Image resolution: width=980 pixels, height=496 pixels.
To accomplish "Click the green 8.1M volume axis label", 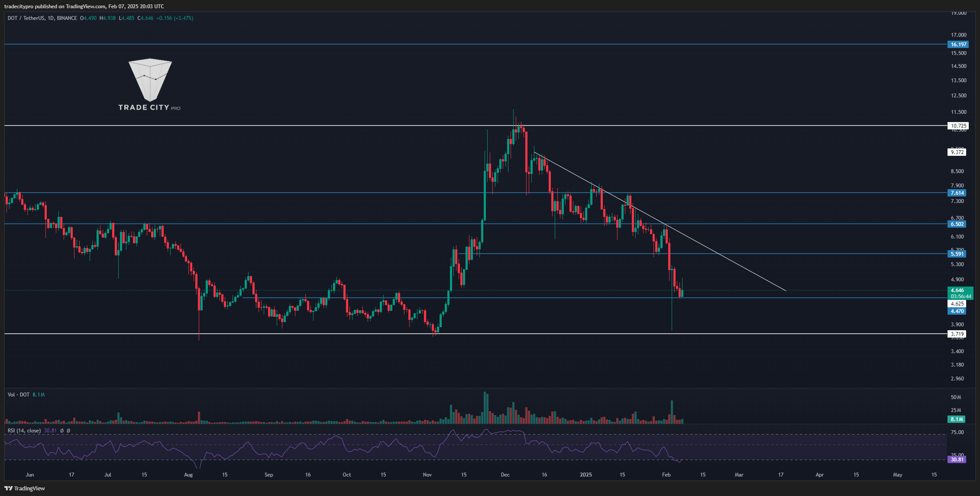I will [x=957, y=419].
